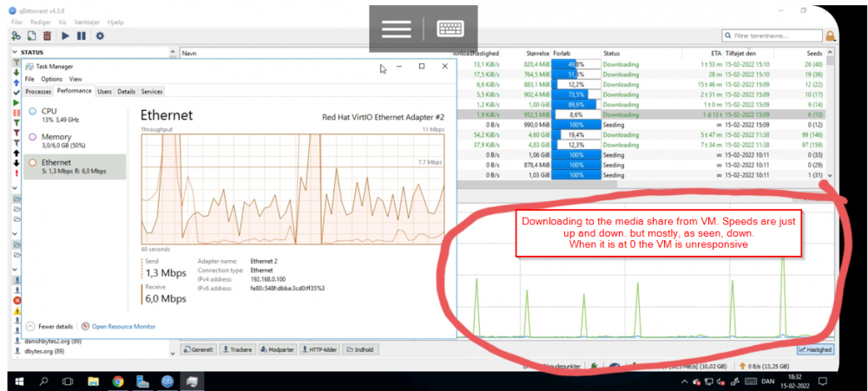Open the Indhold tab in torrent details
The height and width of the screenshot is (391, 868).
pyautogui.click(x=360, y=349)
